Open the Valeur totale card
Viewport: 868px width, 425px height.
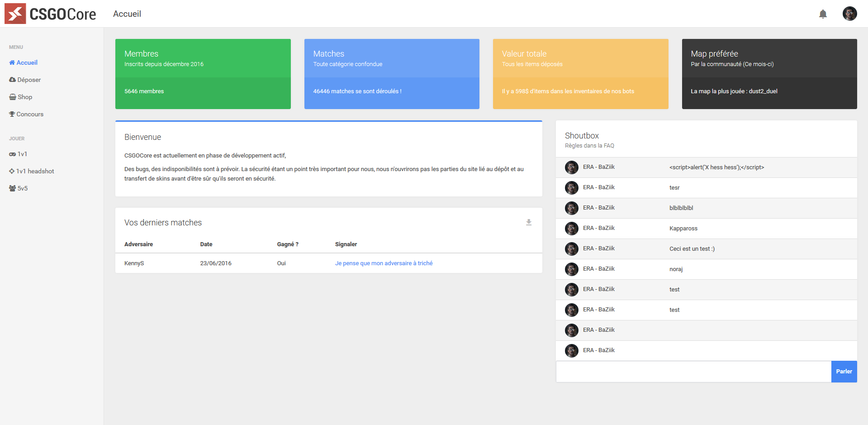pos(581,74)
